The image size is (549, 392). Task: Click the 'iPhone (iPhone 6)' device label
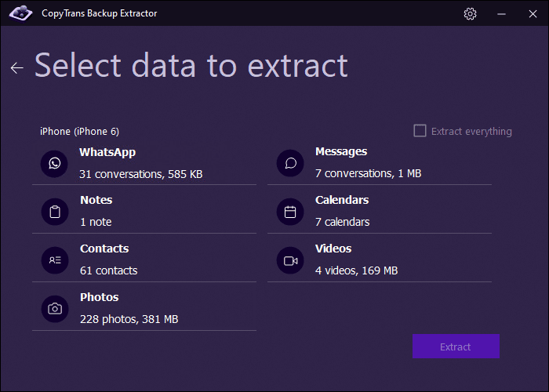(79, 132)
